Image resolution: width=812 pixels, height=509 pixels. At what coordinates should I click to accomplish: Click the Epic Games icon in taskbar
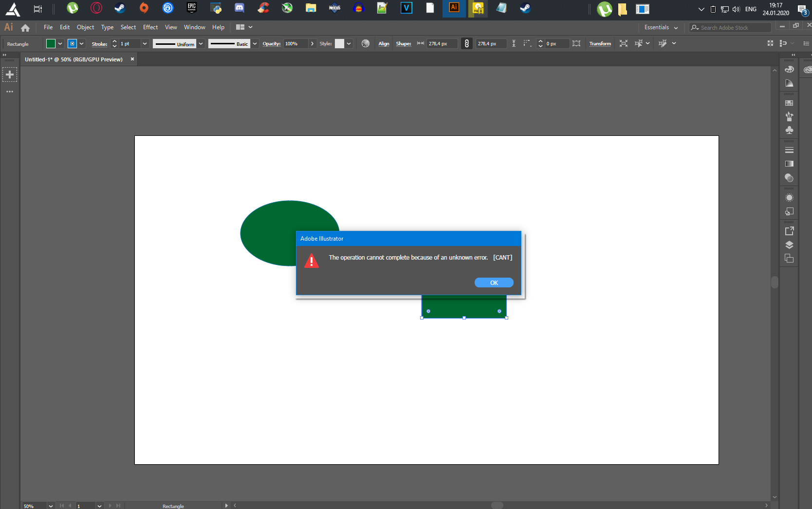click(192, 8)
